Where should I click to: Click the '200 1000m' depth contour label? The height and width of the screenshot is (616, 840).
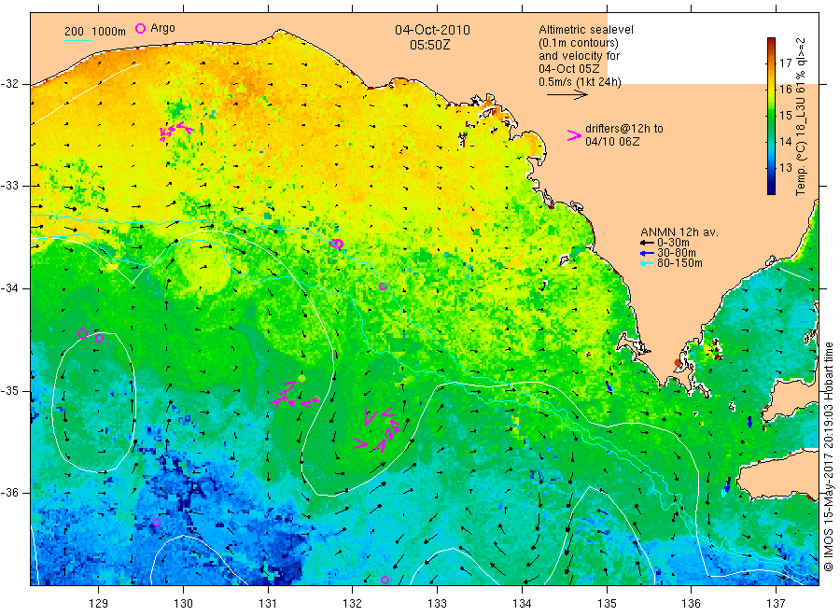95,32
